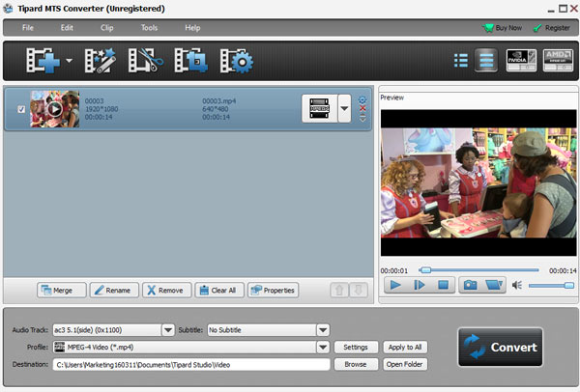Viewport: 580px width, 392px height.
Task: Open the Preferences gear filmstrip icon
Action: [x=237, y=61]
